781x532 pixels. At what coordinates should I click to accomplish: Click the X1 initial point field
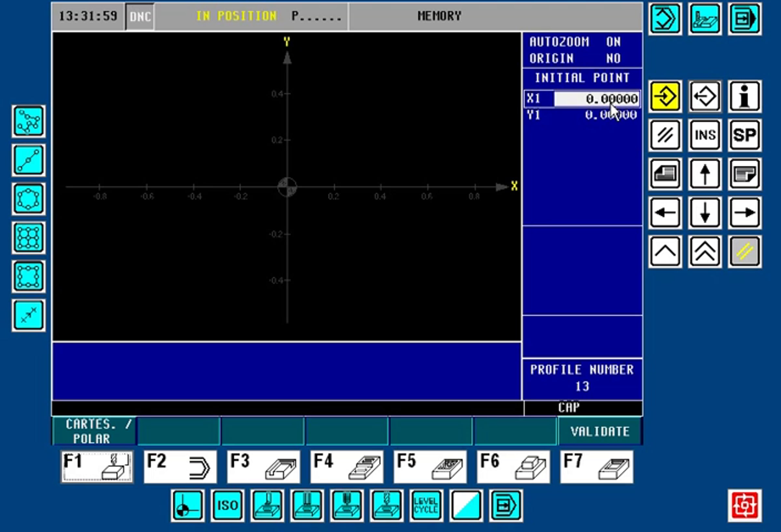[596, 99]
